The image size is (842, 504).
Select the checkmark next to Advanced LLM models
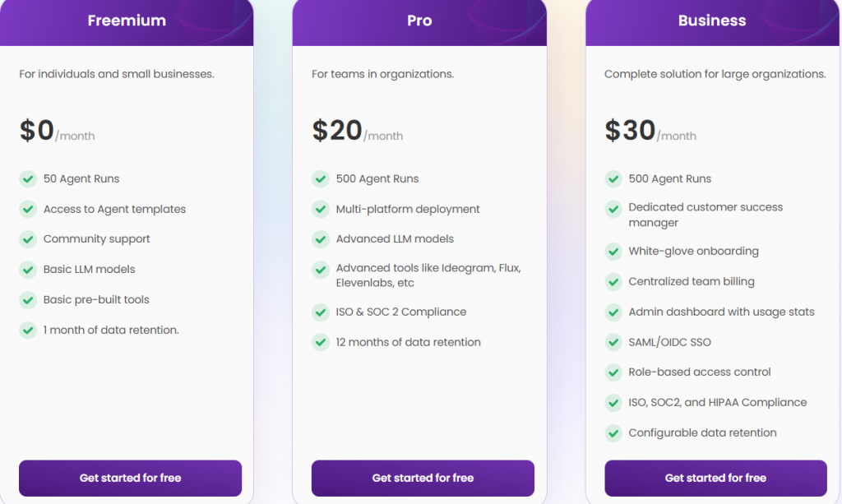(321, 239)
